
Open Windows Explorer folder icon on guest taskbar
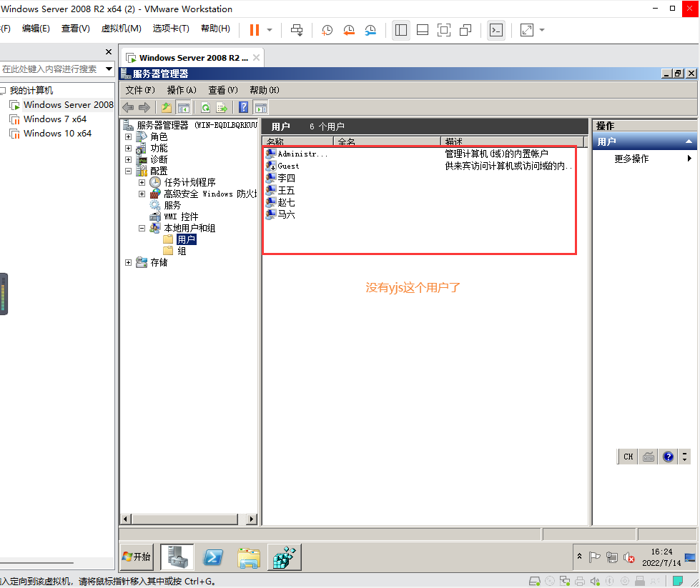249,558
